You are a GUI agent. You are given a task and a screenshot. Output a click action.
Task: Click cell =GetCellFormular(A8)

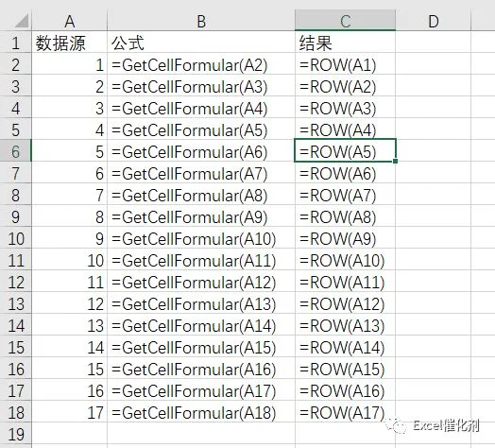[201, 195]
